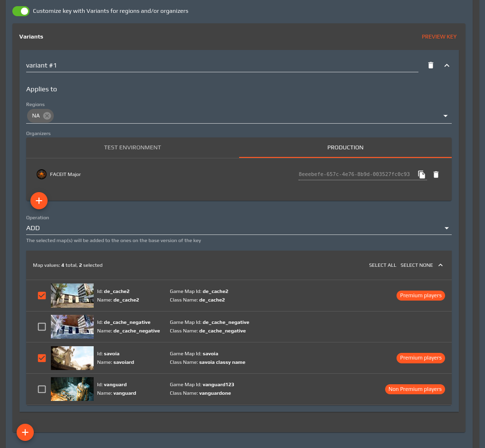485x448 pixels.
Task: Click the FACEIT Major organizer logo
Action: [x=41, y=175]
